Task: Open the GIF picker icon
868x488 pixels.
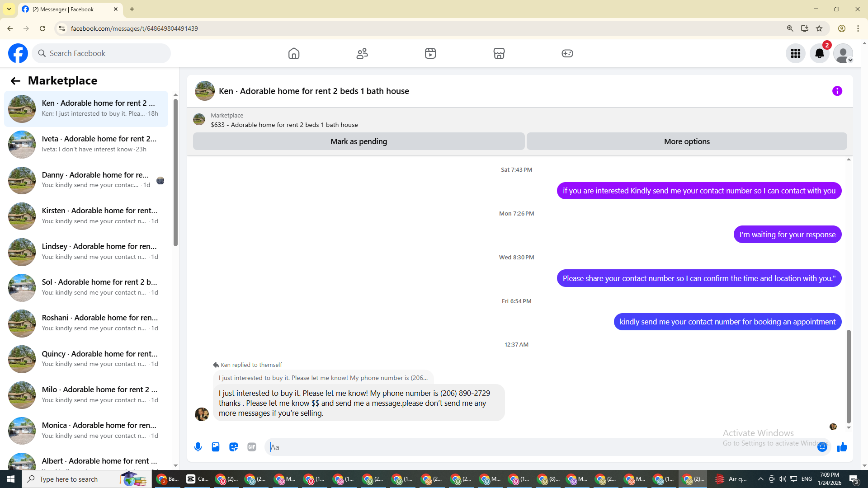Action: point(252,447)
